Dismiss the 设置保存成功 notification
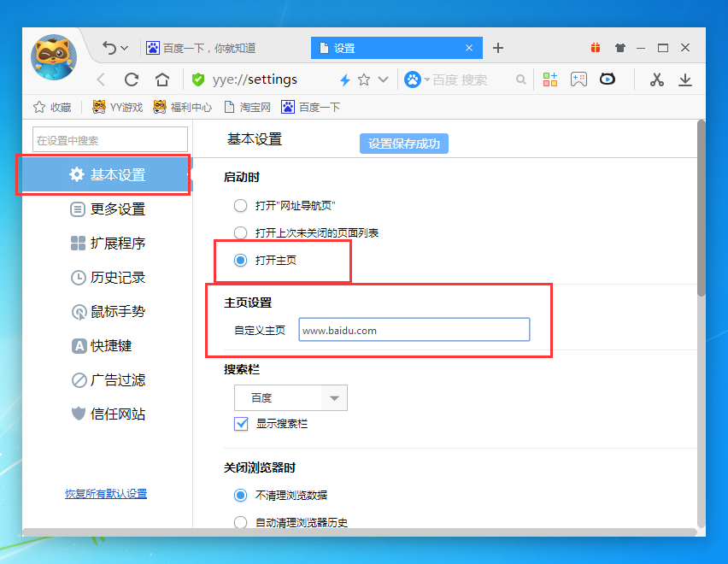 click(x=403, y=143)
